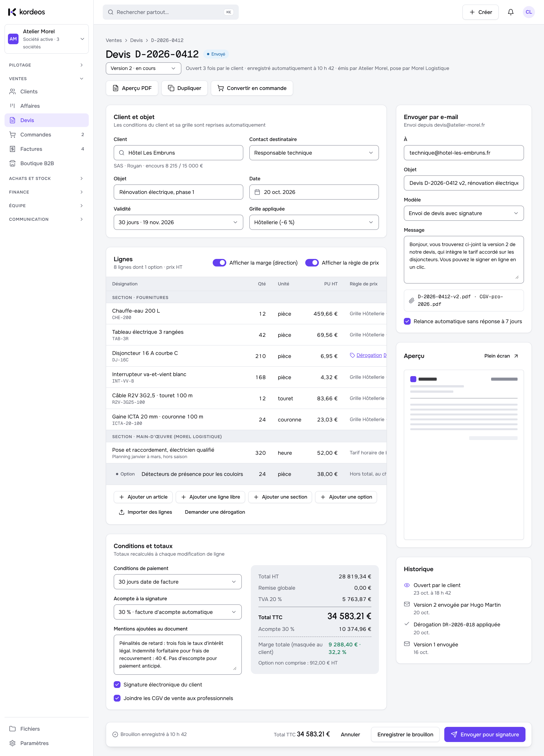Click the Commandes cart icon in sidebar
This screenshot has width=544, height=756.
tap(13, 135)
